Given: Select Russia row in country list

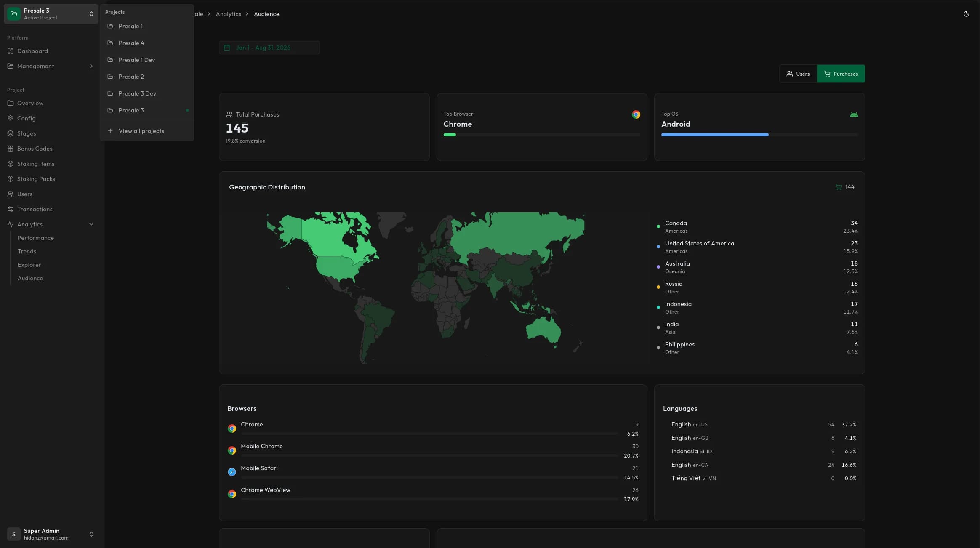Looking at the screenshot, I should [x=757, y=287].
